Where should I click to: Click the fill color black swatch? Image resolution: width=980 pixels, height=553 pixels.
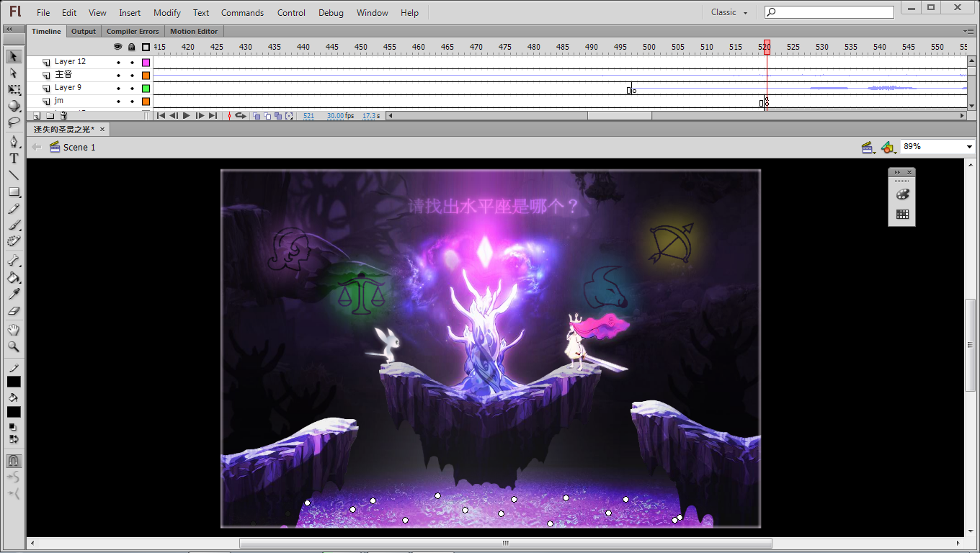click(x=14, y=412)
